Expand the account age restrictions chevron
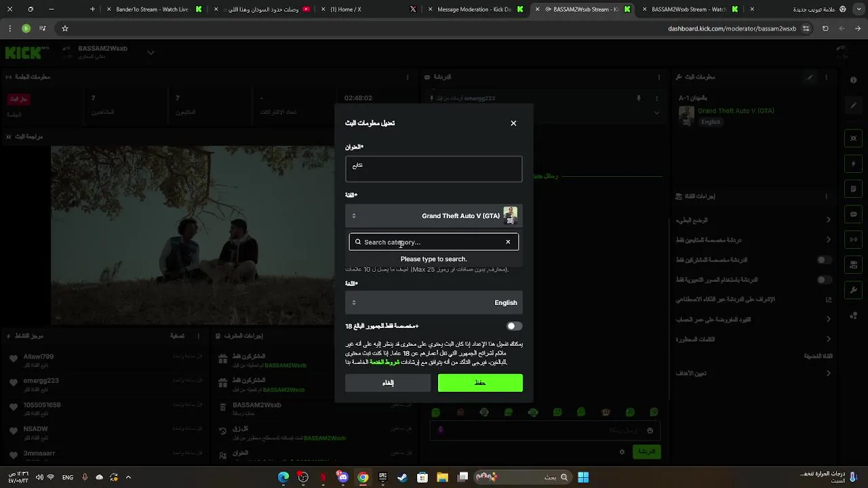Image resolution: width=868 pixels, height=488 pixels. coord(828,319)
